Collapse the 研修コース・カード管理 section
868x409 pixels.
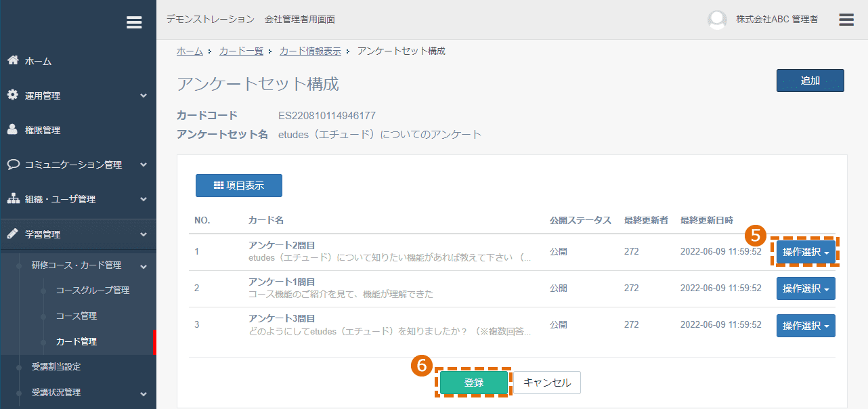click(x=144, y=265)
